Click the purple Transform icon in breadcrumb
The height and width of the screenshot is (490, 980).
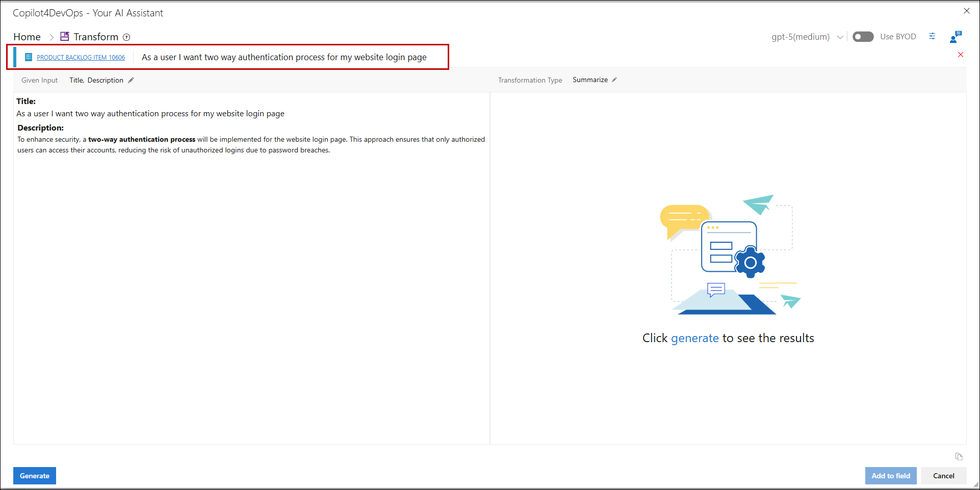point(65,36)
